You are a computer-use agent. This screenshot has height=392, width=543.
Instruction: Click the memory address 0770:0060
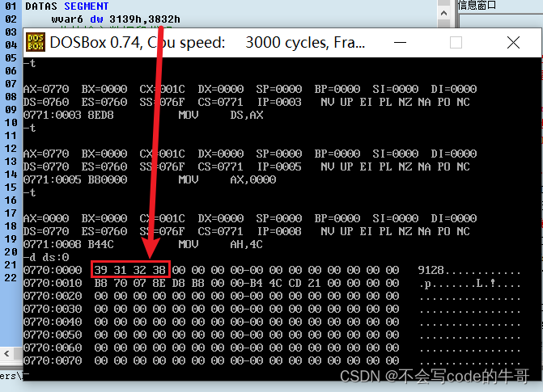coord(53,348)
